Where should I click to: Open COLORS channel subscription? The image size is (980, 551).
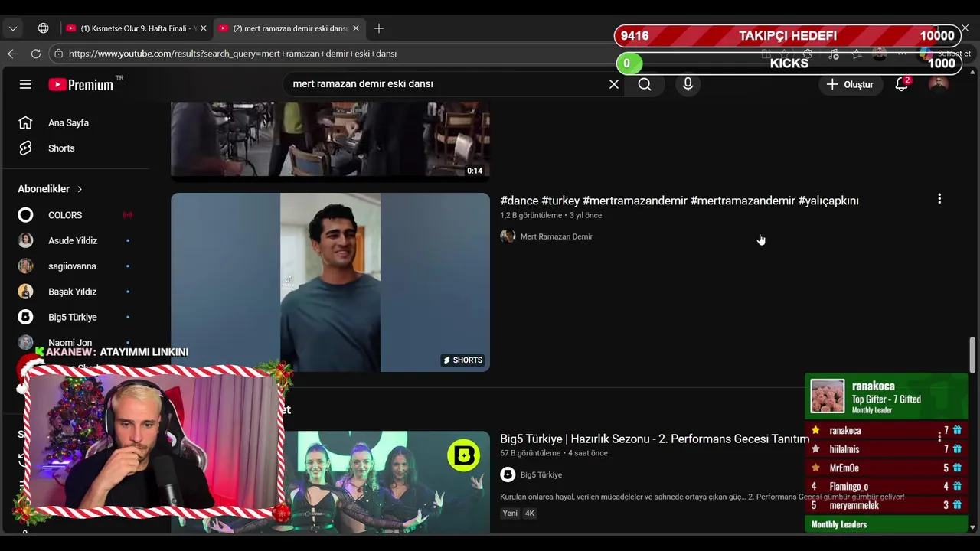click(76, 215)
